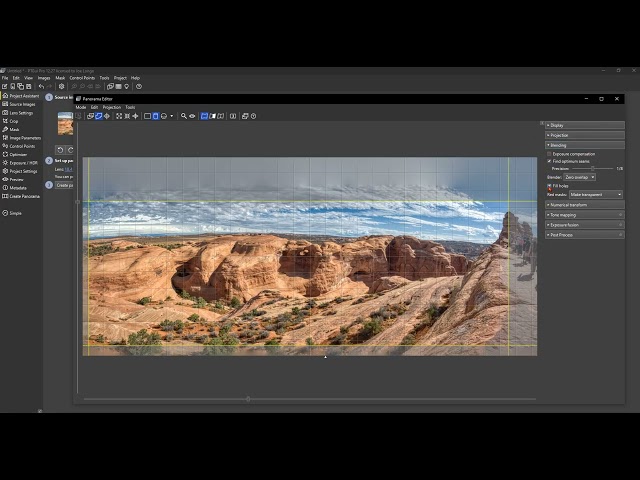Click the magnifier zoom icon in the editor toolbar
Viewport: 640px width, 480px height.
coord(184,116)
